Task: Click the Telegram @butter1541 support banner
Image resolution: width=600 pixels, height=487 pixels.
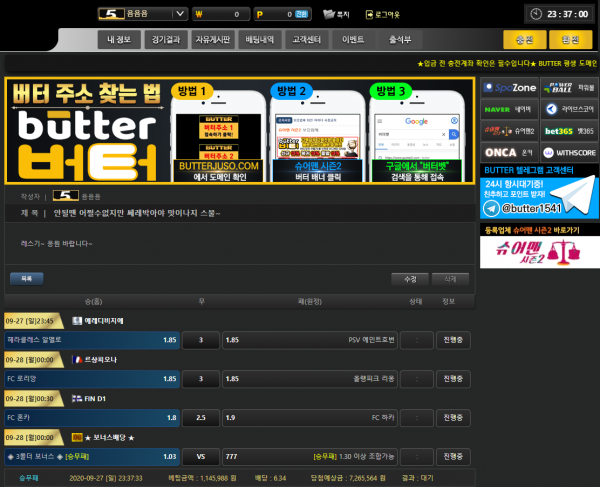Action: [x=539, y=197]
